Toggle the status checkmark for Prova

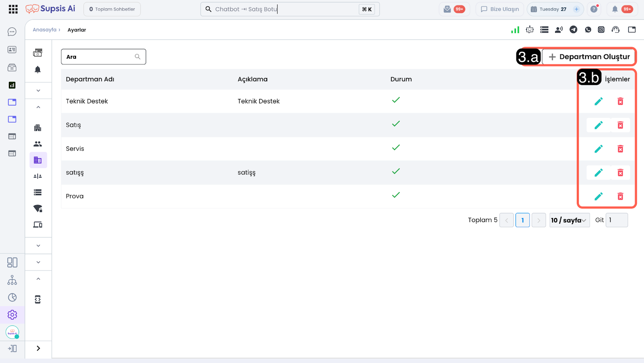(396, 195)
